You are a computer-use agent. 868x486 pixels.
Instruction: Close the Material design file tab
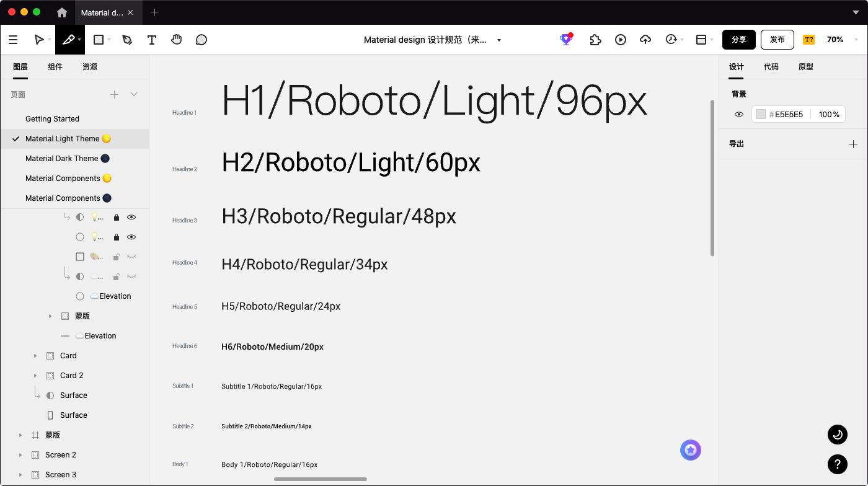[x=130, y=12]
